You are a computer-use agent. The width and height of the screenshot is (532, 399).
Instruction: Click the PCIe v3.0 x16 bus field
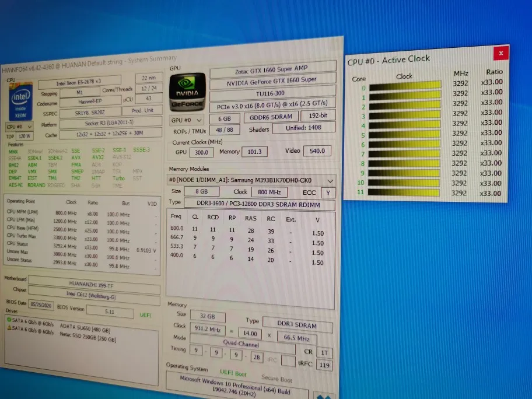pyautogui.click(x=273, y=105)
